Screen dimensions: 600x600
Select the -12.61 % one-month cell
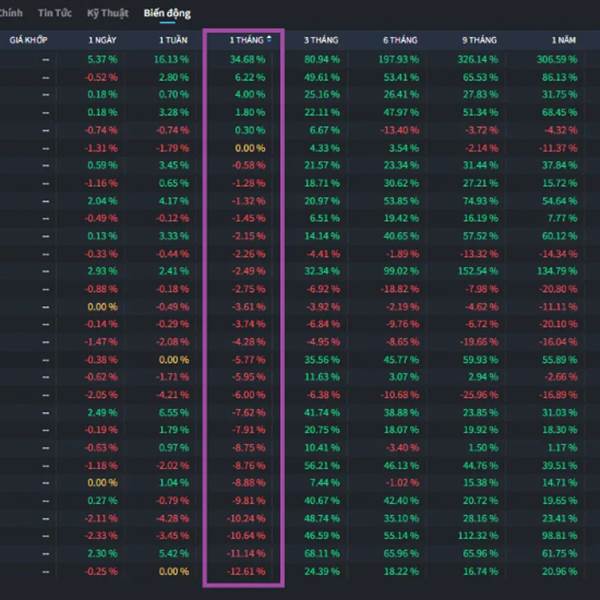(247, 571)
